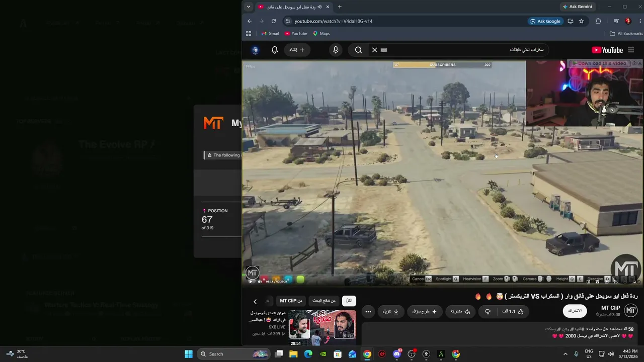Bookmark this page with the star

(582, 21)
